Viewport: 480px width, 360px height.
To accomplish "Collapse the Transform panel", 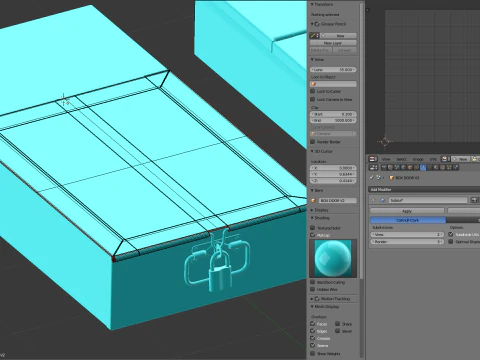I will coord(312,4).
